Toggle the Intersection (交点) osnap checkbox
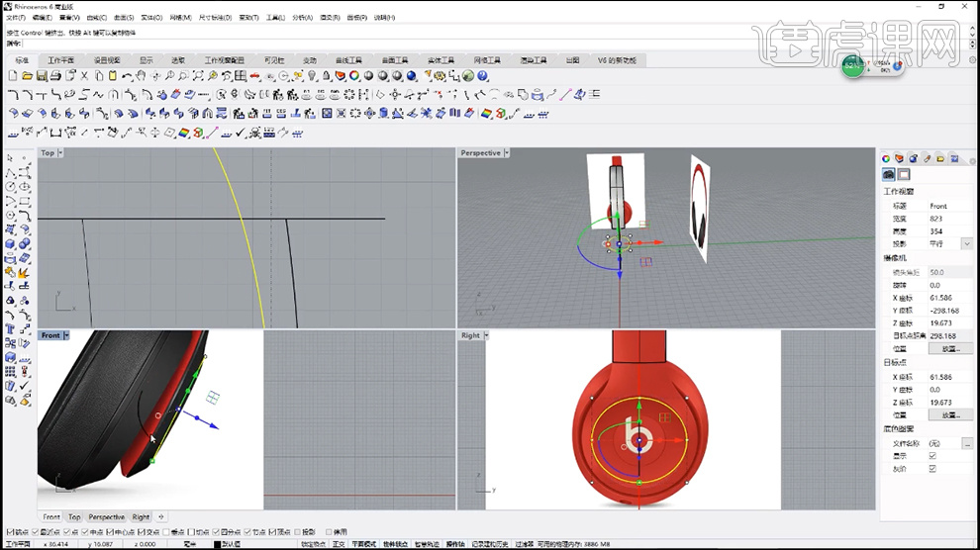Image resolution: width=980 pixels, height=550 pixels. coord(142,532)
